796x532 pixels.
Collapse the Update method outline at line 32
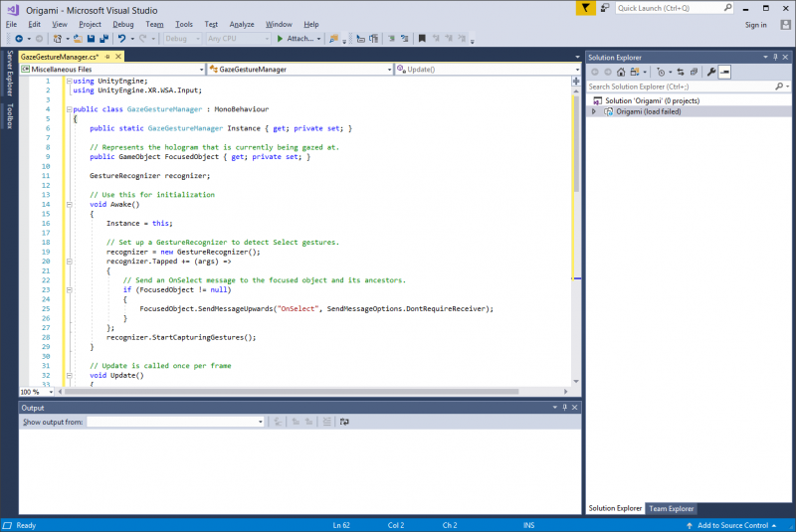pyautogui.click(x=69, y=375)
